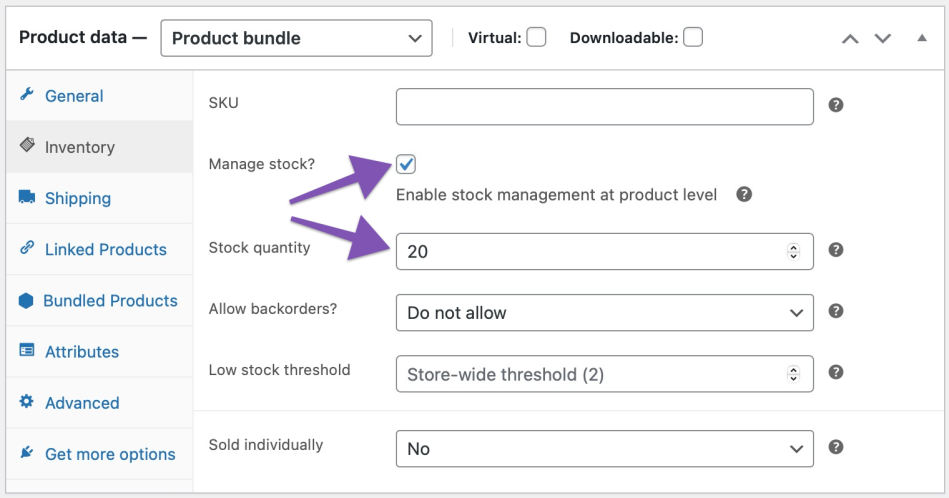Move panel down with the down chevron
The height and width of the screenshot is (498, 949).
tap(883, 38)
